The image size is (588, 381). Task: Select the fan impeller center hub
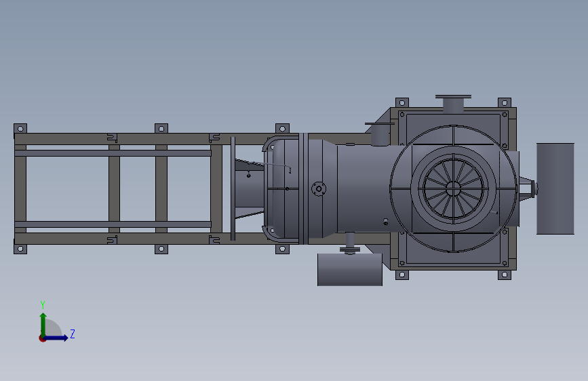tap(453, 188)
